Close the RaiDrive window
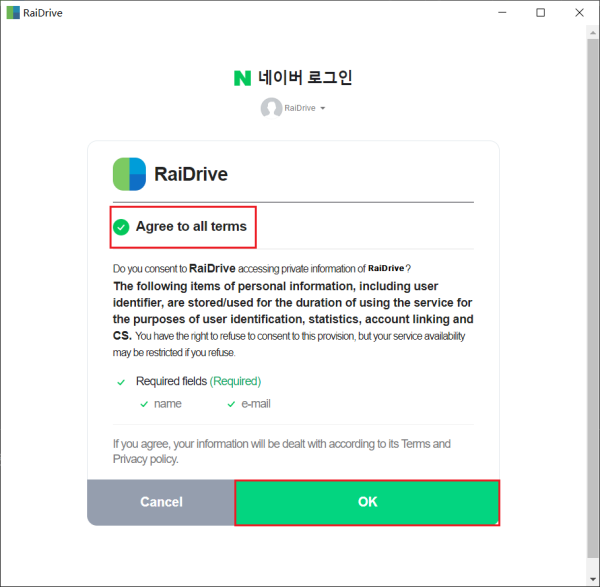 coord(579,13)
